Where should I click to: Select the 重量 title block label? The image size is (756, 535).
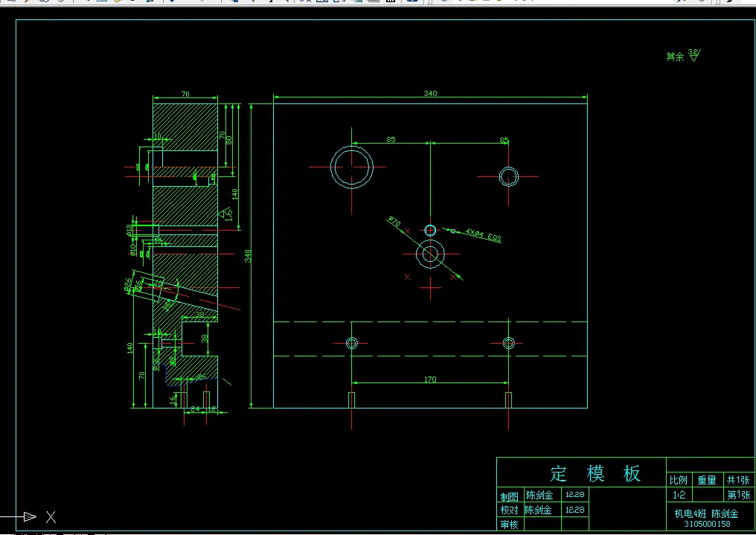[707, 480]
